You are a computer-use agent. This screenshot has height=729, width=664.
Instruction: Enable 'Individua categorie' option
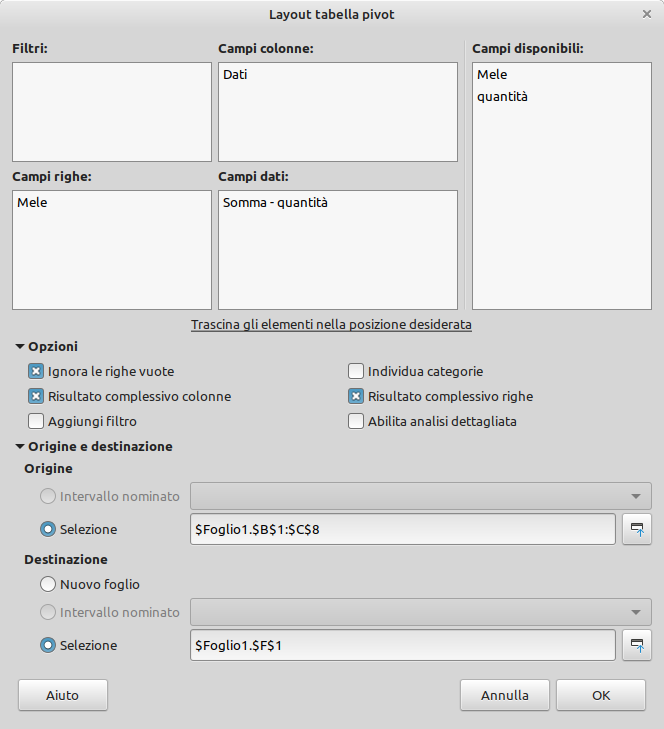coord(356,371)
